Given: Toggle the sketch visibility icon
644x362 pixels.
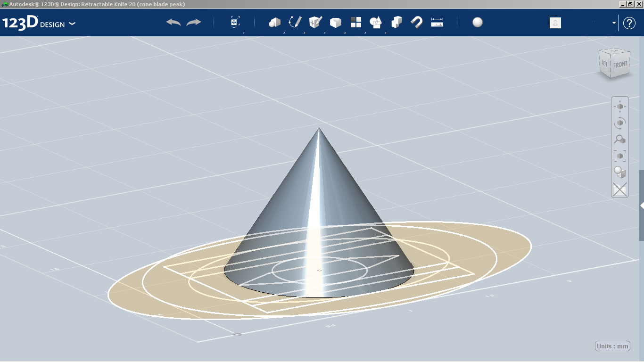Looking at the screenshot, I should (x=620, y=189).
